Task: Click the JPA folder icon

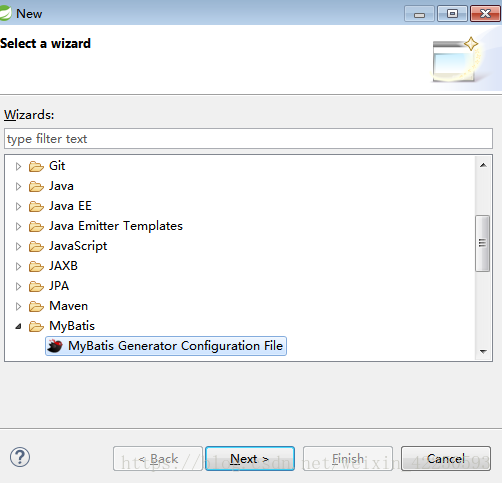Action: [36, 286]
